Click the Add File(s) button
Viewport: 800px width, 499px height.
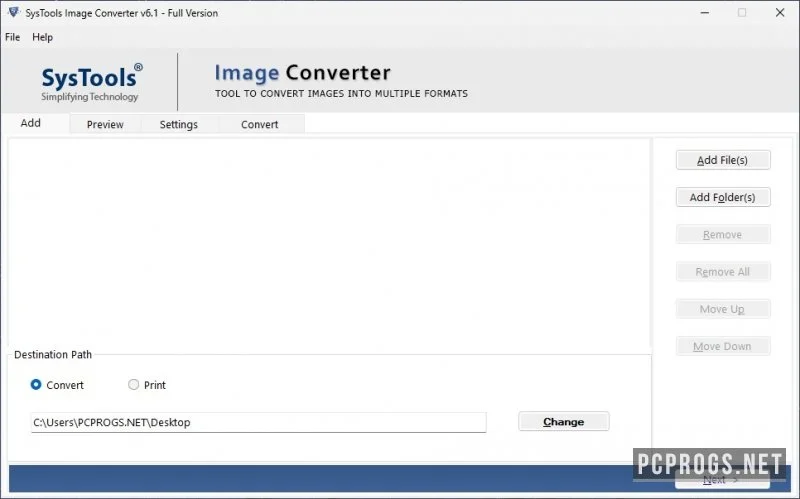[x=723, y=160]
